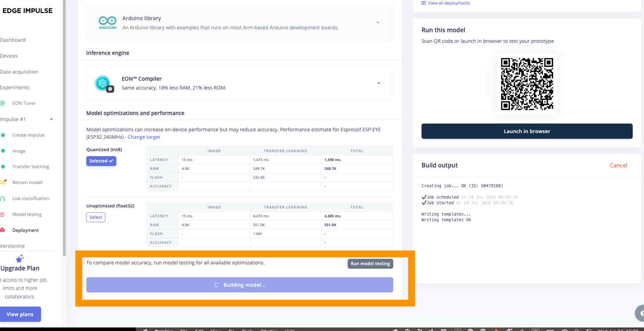Image resolution: width=644 pixels, height=331 pixels.
Task: Go to Data acquisition
Action: pos(19,72)
